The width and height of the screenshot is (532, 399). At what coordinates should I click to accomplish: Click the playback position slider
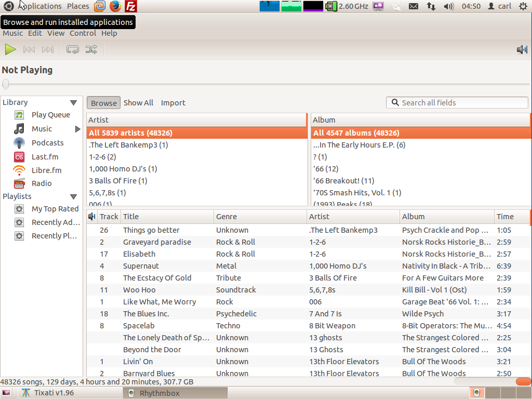tap(266, 84)
